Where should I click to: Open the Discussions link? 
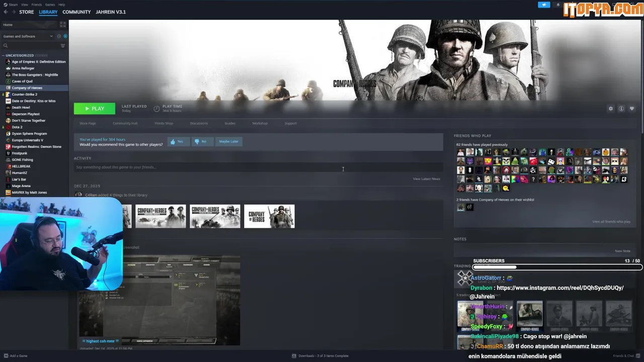click(x=199, y=123)
